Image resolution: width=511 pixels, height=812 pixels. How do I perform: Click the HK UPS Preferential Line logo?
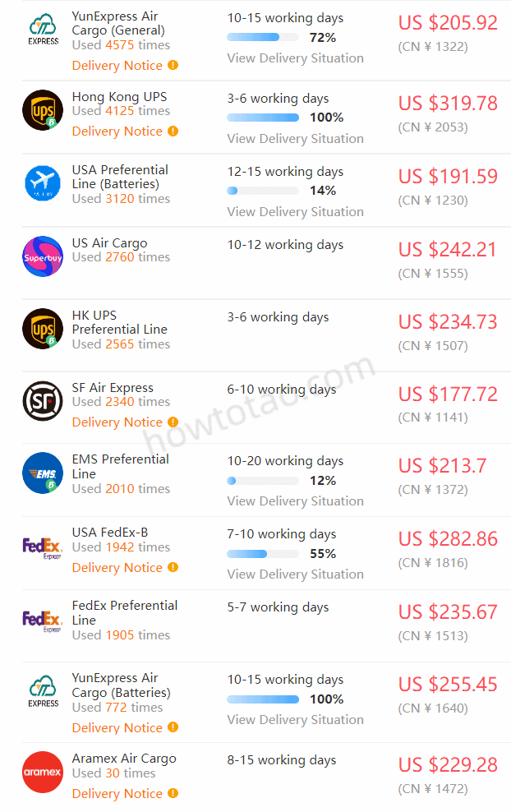43,329
